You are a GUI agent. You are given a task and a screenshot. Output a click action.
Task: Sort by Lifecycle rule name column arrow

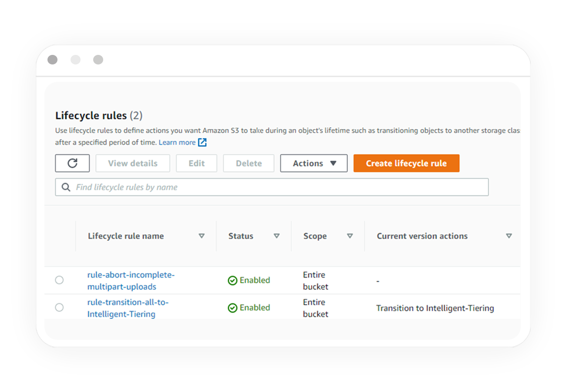pyautogui.click(x=202, y=236)
